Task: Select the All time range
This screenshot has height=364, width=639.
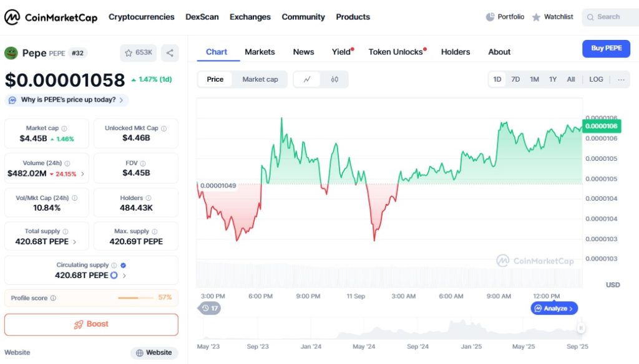Action: 571,79
